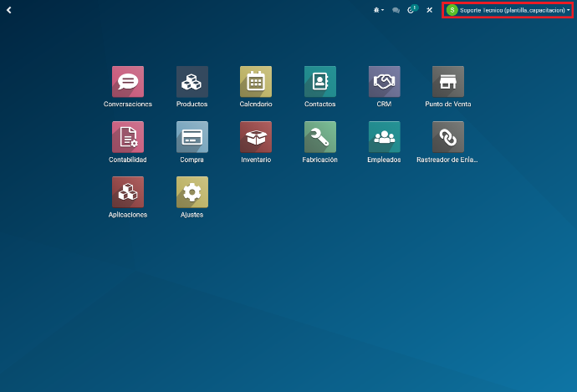Screen dimensions: 577x392
Task: Launch the Compra app
Action: [192, 137]
